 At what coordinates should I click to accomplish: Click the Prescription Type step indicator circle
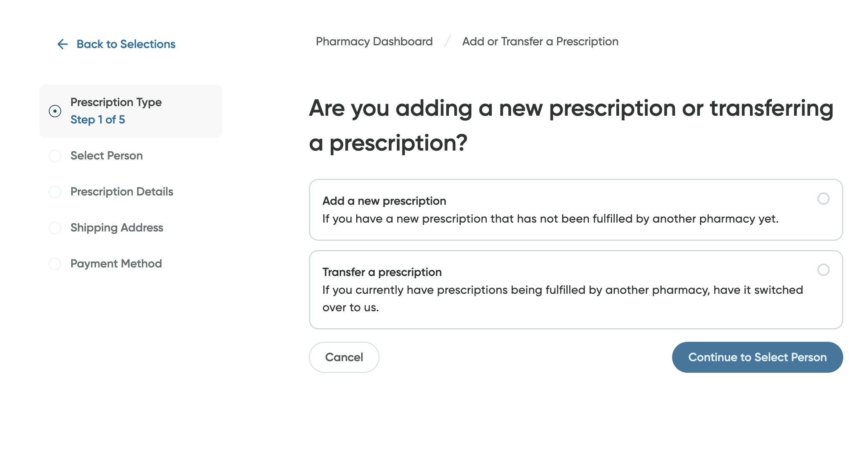55,111
